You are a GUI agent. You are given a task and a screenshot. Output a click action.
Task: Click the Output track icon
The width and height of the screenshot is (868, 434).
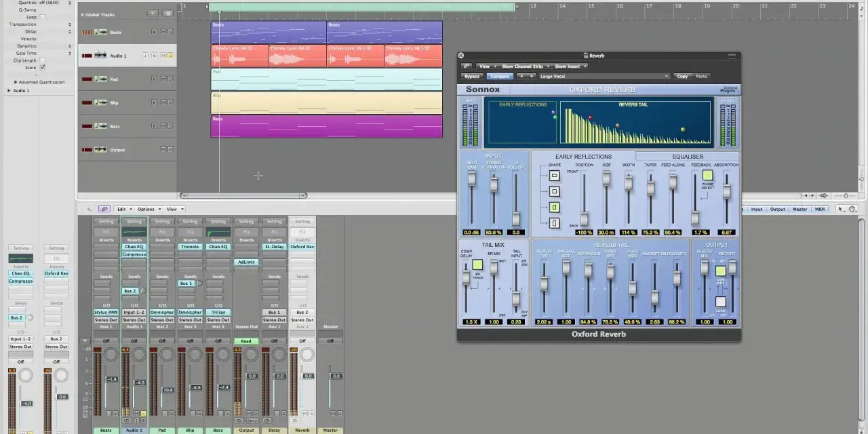coord(100,150)
